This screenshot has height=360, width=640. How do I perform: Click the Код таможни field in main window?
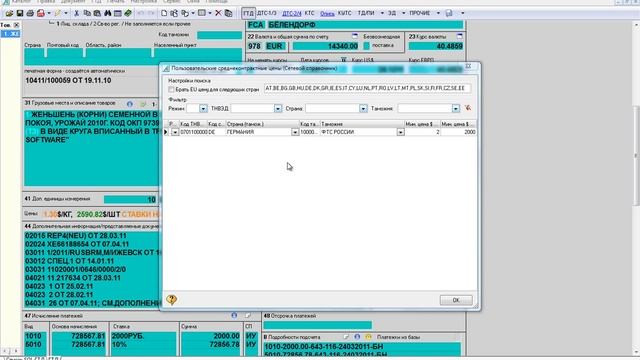[x=219, y=35]
